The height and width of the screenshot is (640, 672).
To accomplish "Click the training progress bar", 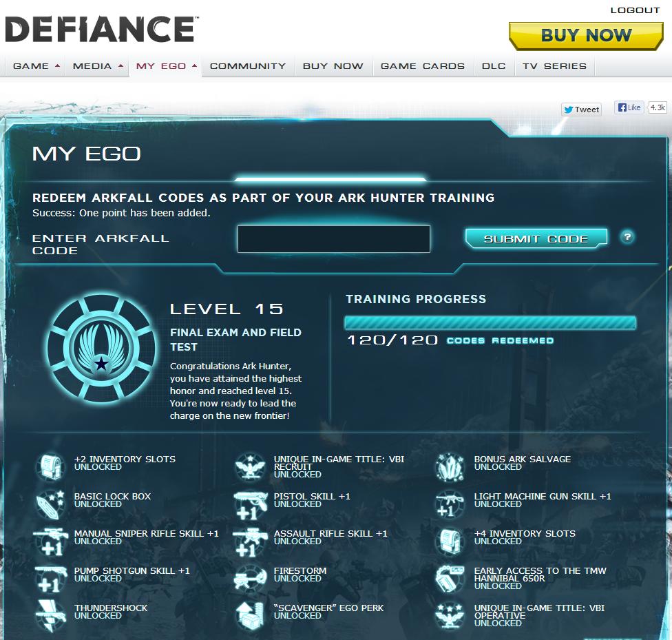I will pyautogui.click(x=490, y=323).
